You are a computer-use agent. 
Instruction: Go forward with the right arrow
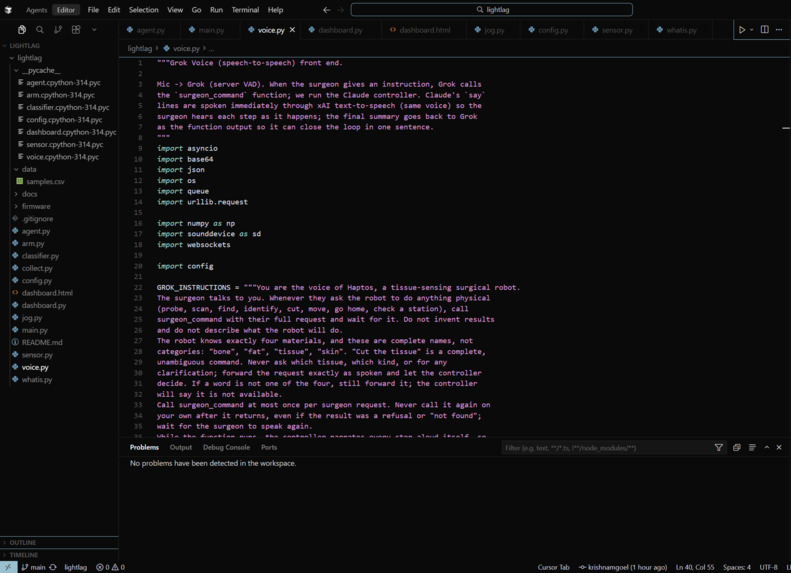pos(341,10)
